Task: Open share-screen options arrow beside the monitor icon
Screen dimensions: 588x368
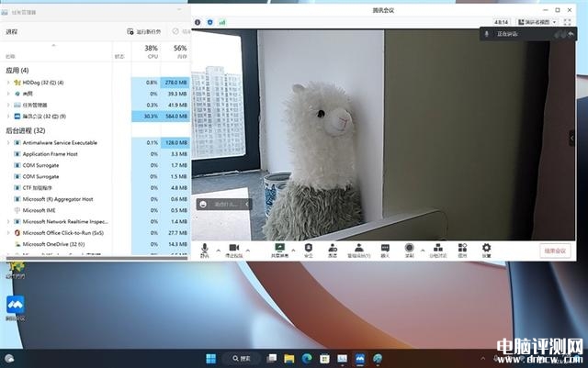Action: pyautogui.click(x=293, y=251)
